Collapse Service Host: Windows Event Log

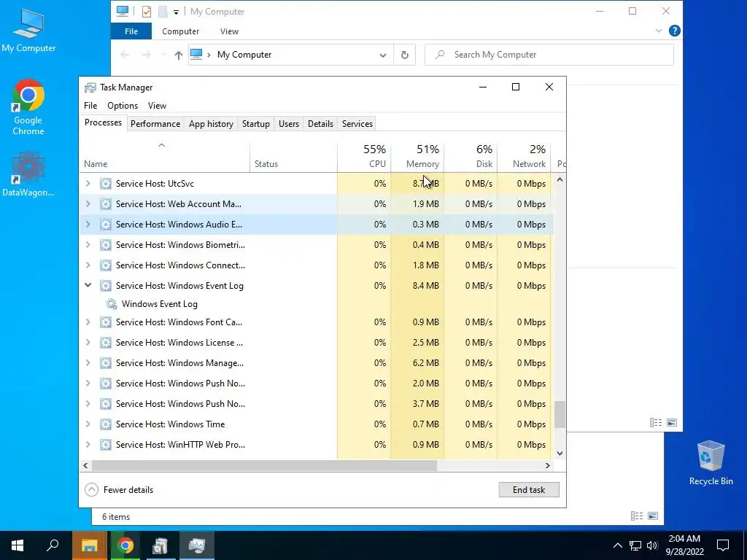pyautogui.click(x=88, y=285)
